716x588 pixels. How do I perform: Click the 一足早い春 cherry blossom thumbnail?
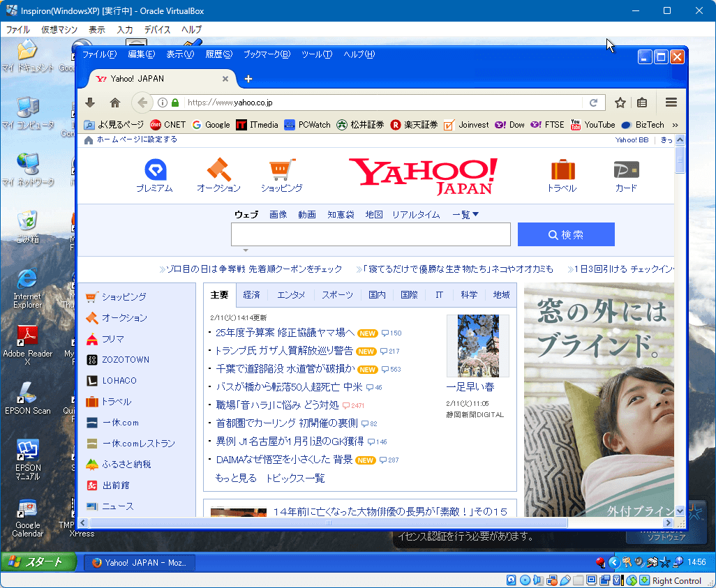pyautogui.click(x=478, y=346)
